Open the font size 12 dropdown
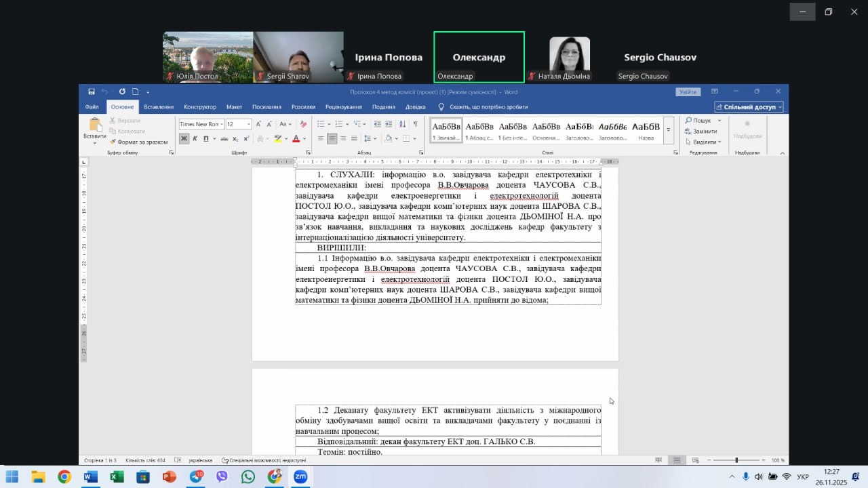 click(249, 124)
